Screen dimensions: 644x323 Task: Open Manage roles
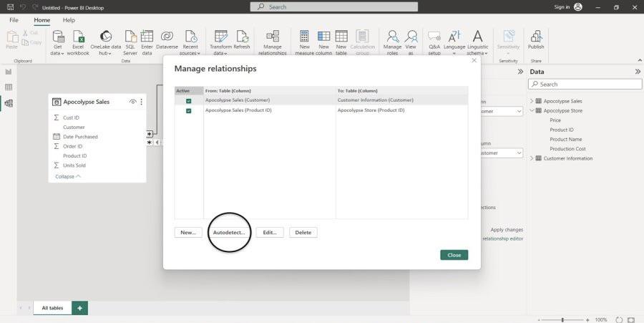tap(392, 42)
